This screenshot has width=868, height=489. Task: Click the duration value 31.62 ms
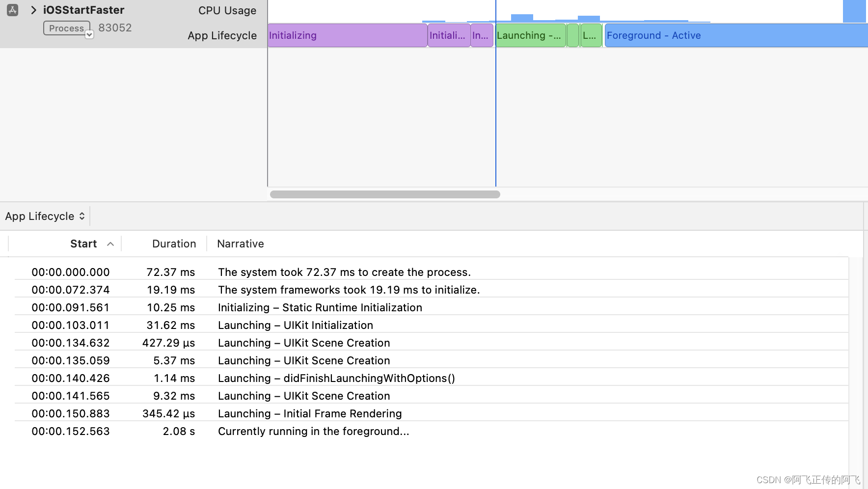[171, 325]
